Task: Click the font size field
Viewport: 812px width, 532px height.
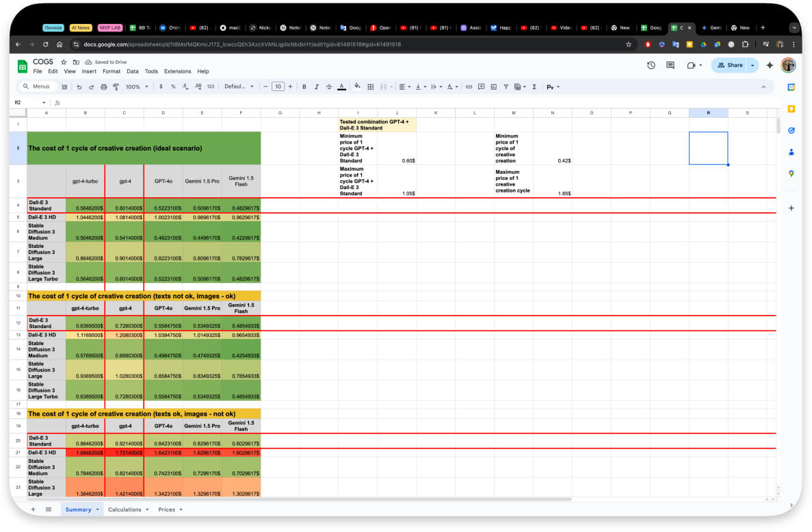Action: coord(278,87)
